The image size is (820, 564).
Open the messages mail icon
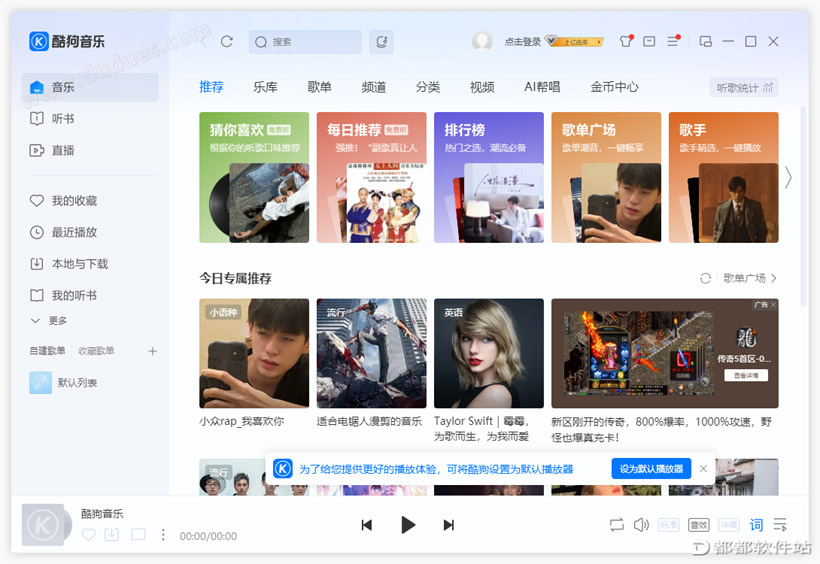click(649, 41)
